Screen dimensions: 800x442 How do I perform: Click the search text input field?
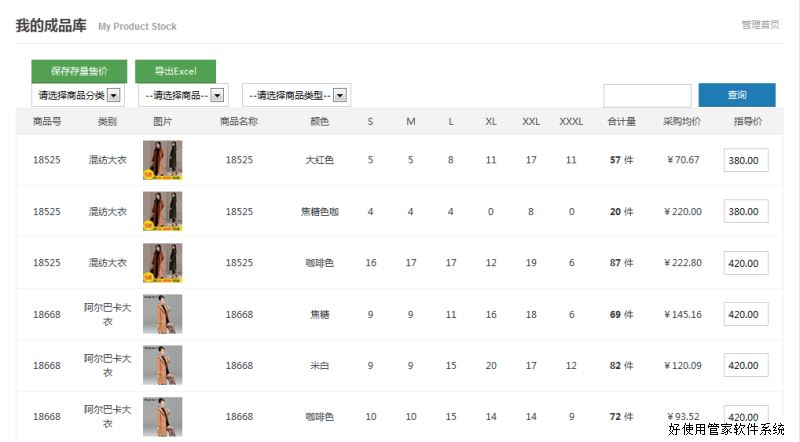point(647,95)
